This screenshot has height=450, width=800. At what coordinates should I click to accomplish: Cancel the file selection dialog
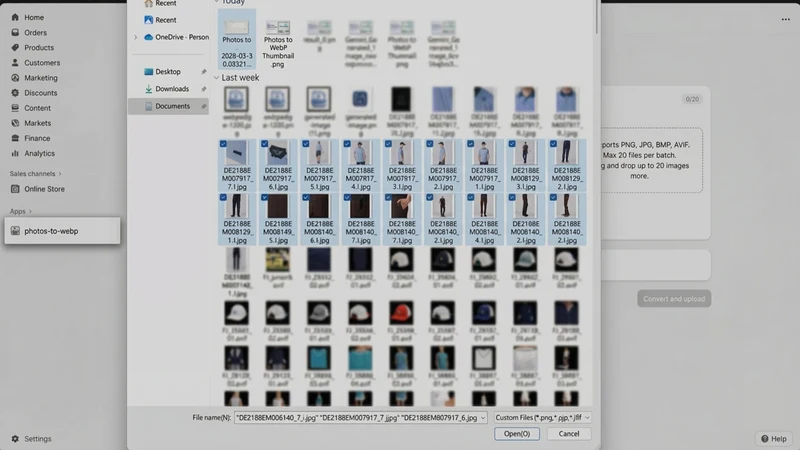tap(568, 434)
